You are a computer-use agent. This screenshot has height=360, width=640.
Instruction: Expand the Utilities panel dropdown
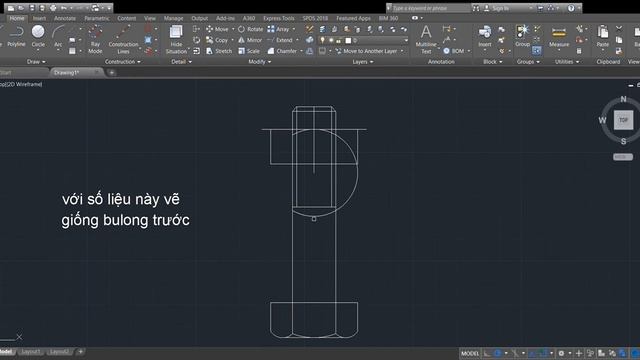(567, 62)
